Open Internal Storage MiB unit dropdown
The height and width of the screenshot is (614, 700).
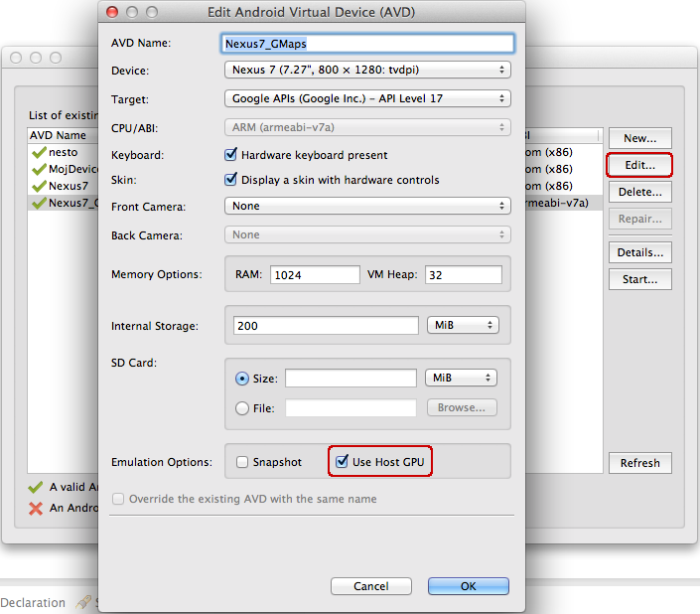click(x=463, y=325)
